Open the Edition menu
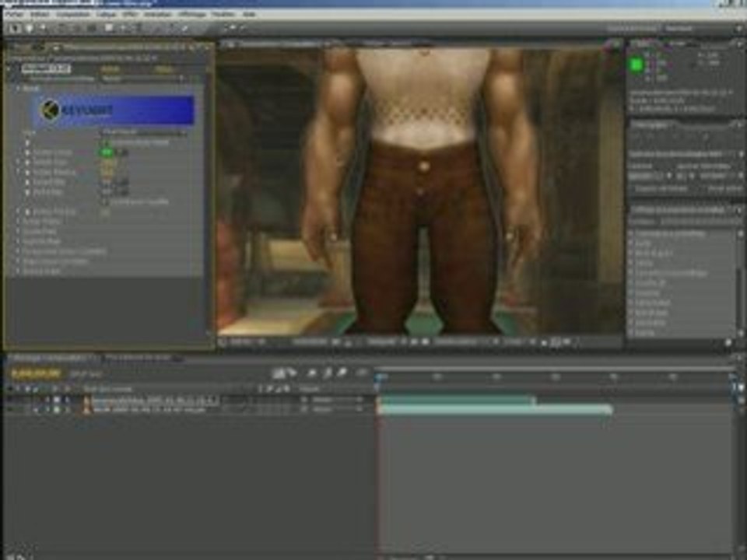The image size is (747, 560). pyautogui.click(x=40, y=14)
